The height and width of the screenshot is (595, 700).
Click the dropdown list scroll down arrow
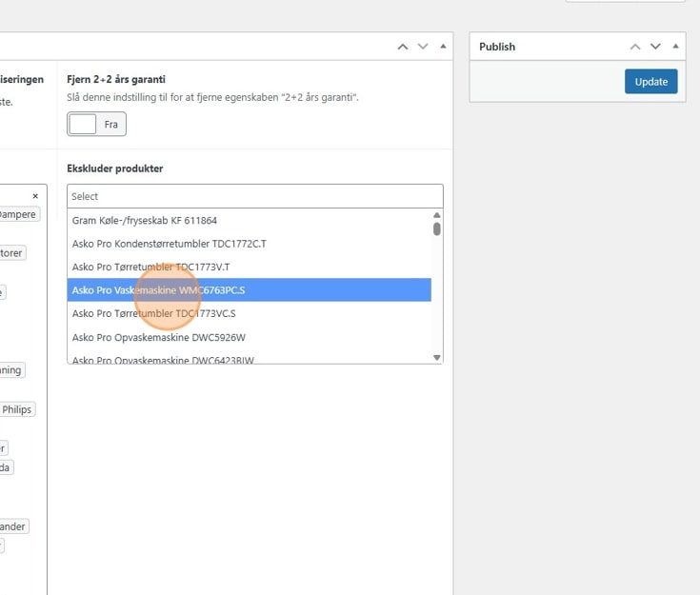436,358
